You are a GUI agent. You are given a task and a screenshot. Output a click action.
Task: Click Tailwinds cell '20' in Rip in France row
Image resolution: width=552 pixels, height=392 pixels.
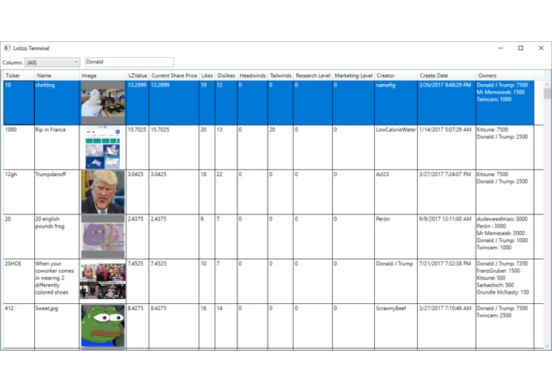pyautogui.click(x=280, y=148)
